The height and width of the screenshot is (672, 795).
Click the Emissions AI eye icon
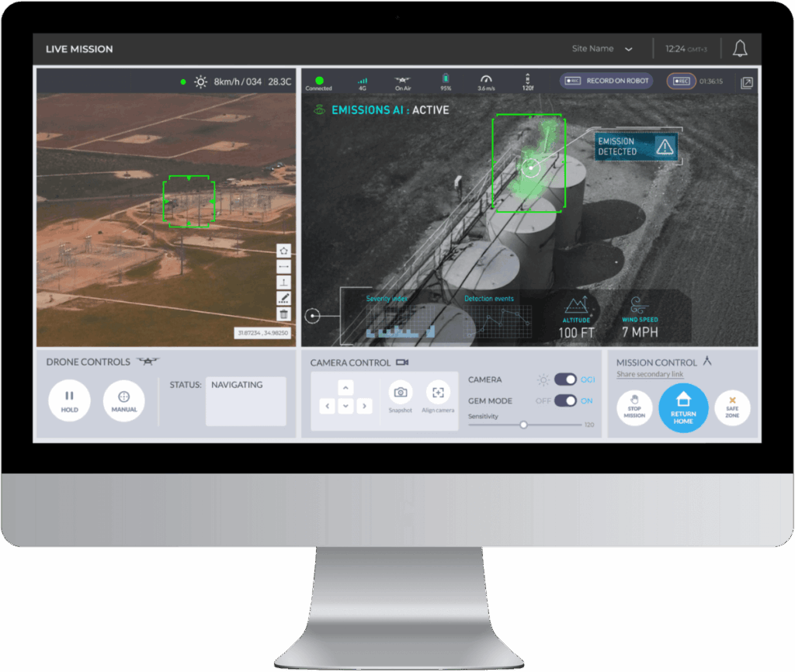[x=319, y=109]
